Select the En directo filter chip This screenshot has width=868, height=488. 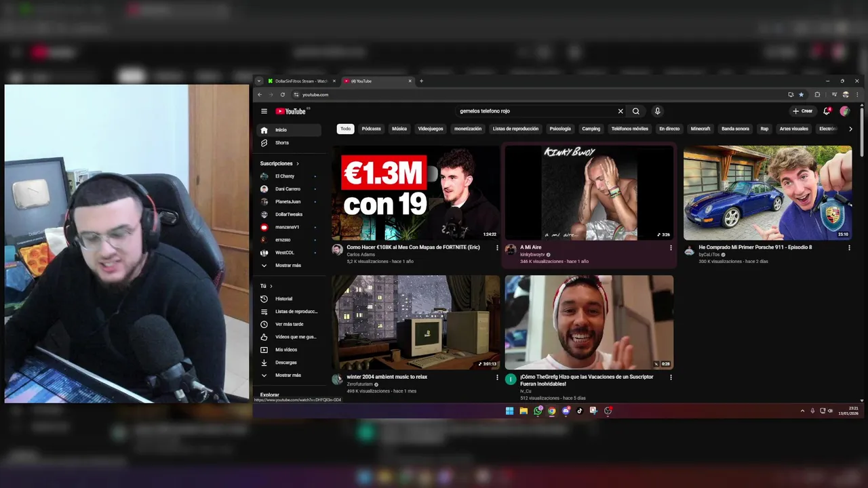point(669,129)
